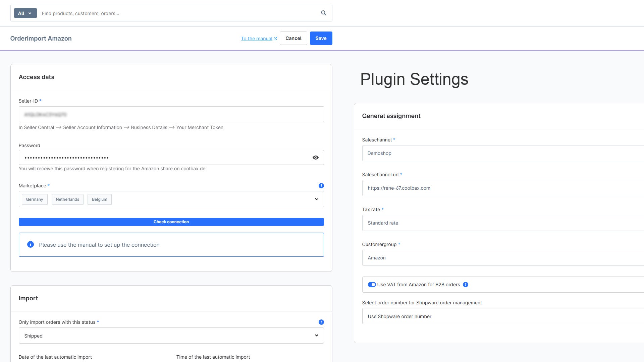Select the Germany marketplace tag
This screenshot has width=644, height=362.
(35, 199)
